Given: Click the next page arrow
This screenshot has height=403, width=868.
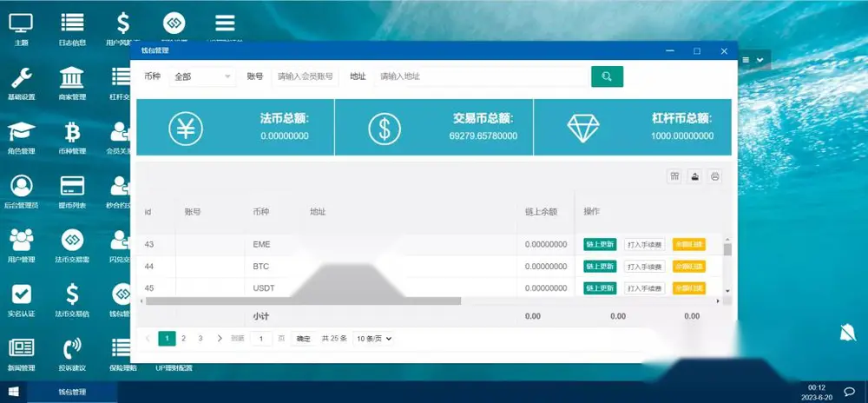Looking at the screenshot, I should (x=220, y=338).
